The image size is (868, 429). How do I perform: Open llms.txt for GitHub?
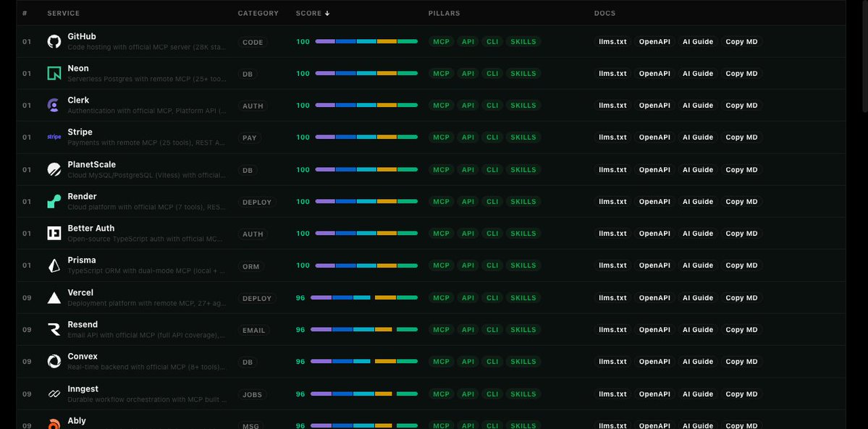pyautogui.click(x=612, y=41)
